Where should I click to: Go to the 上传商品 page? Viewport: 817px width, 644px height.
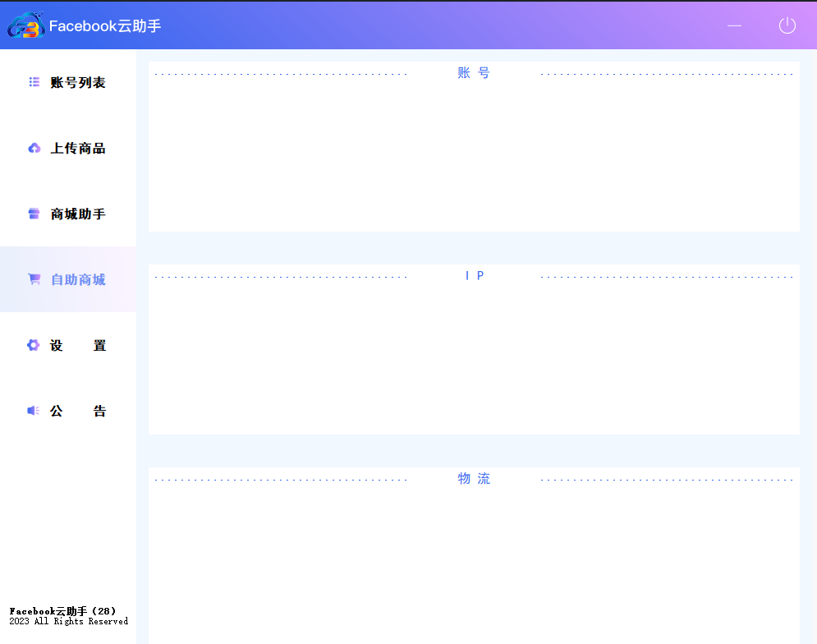[x=78, y=149]
